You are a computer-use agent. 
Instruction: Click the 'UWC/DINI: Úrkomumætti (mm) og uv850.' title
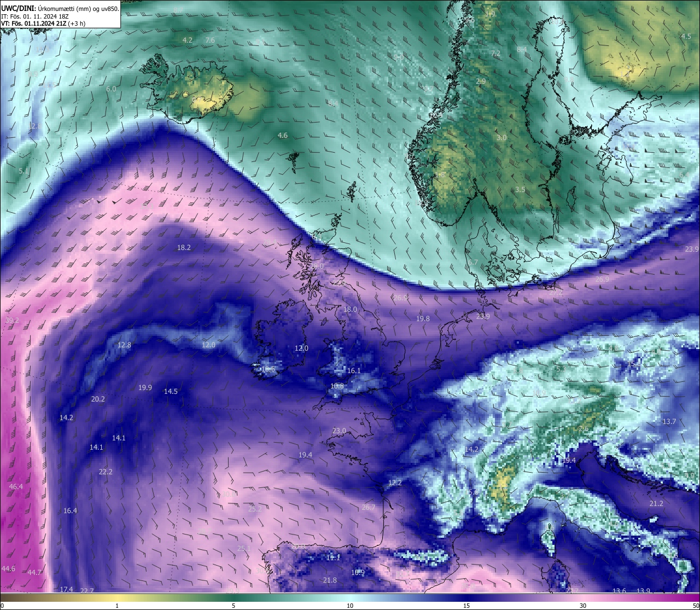[x=60, y=8]
